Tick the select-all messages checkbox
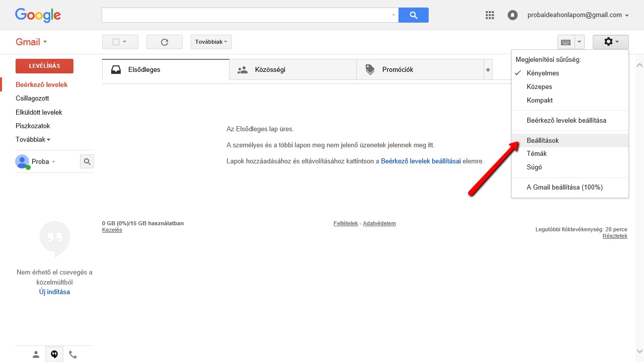 coord(116,42)
